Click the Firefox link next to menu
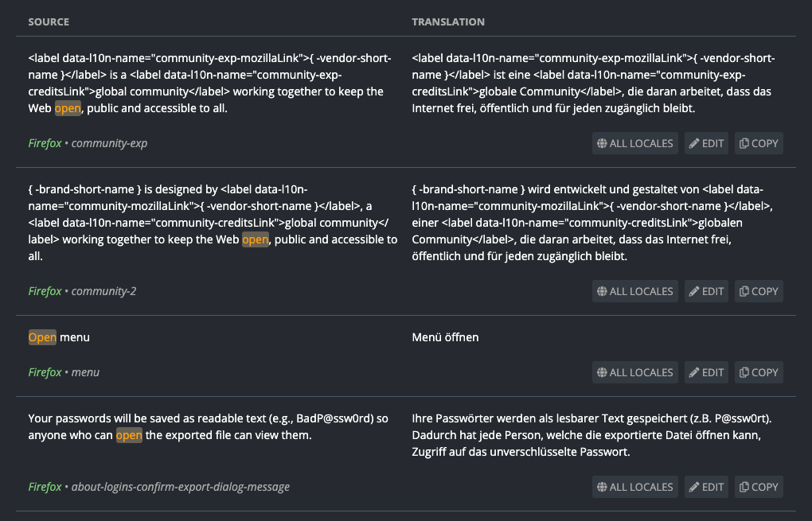This screenshot has width=812, height=521. tap(45, 372)
